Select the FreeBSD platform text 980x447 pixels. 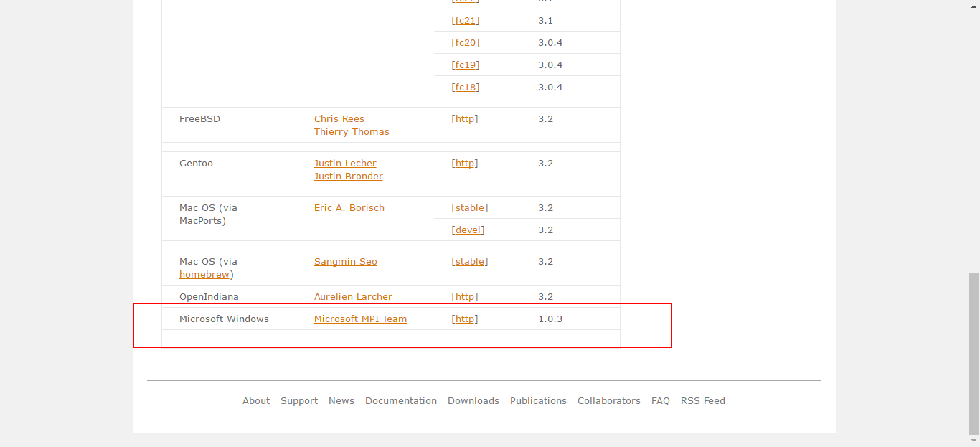199,118
